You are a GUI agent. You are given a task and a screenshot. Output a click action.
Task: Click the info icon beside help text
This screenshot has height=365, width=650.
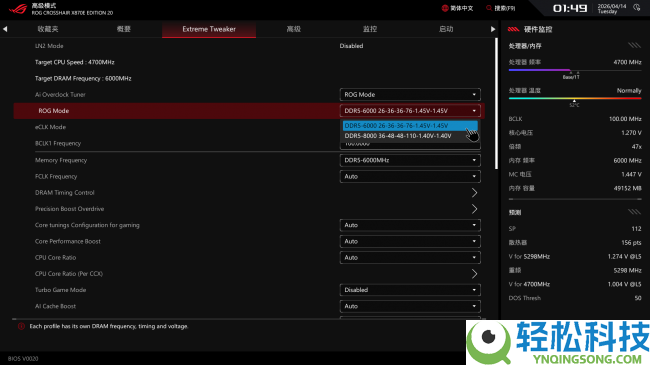pos(21,326)
